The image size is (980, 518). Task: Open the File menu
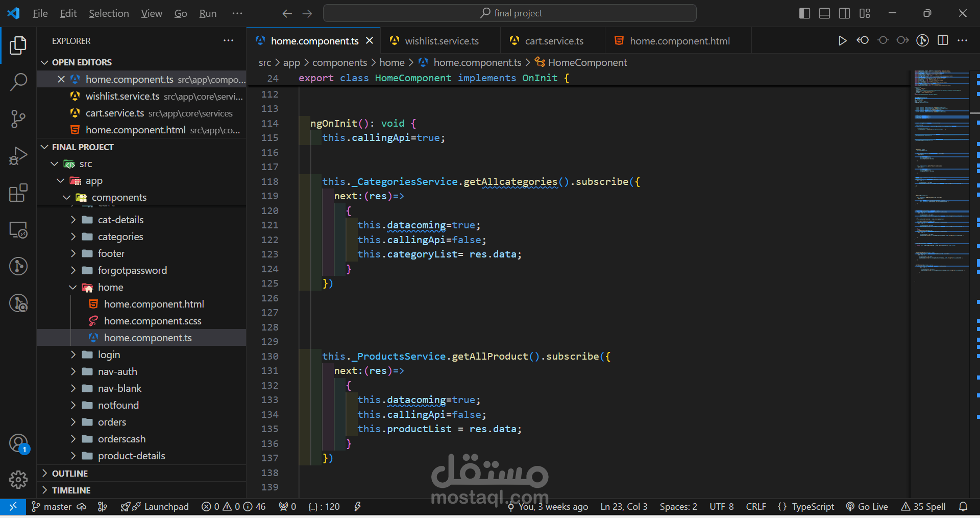pos(40,13)
